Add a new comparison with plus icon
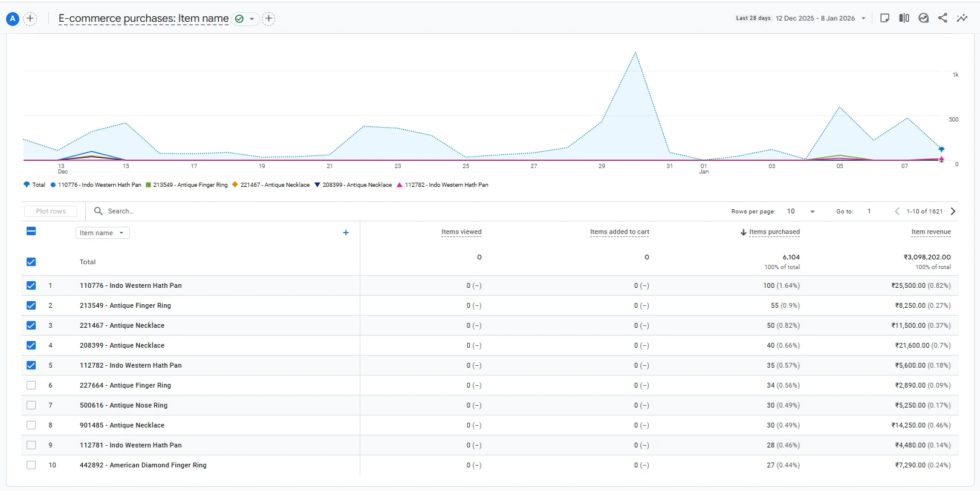 (x=30, y=19)
